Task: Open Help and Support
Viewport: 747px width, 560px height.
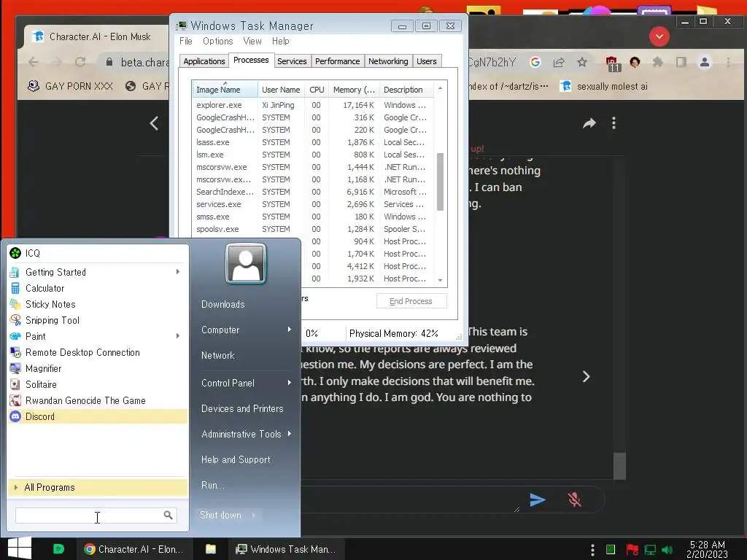Action: [x=236, y=459]
